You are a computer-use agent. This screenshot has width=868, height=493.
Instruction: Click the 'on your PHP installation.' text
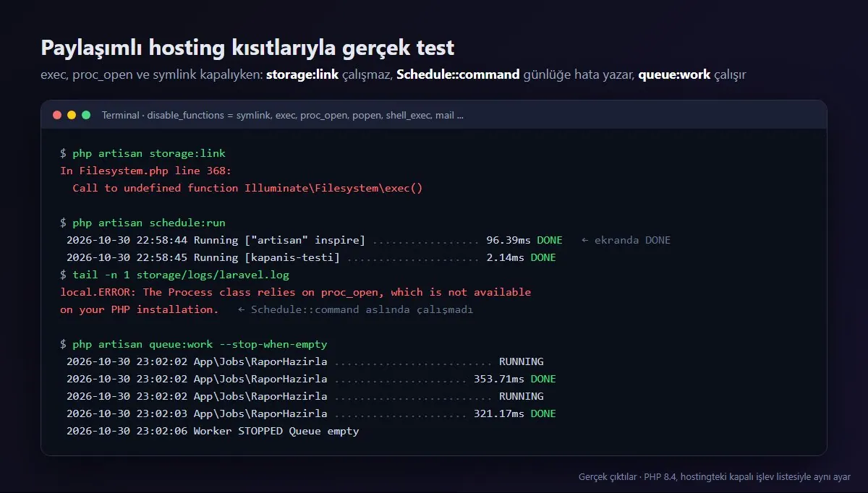tap(140, 309)
